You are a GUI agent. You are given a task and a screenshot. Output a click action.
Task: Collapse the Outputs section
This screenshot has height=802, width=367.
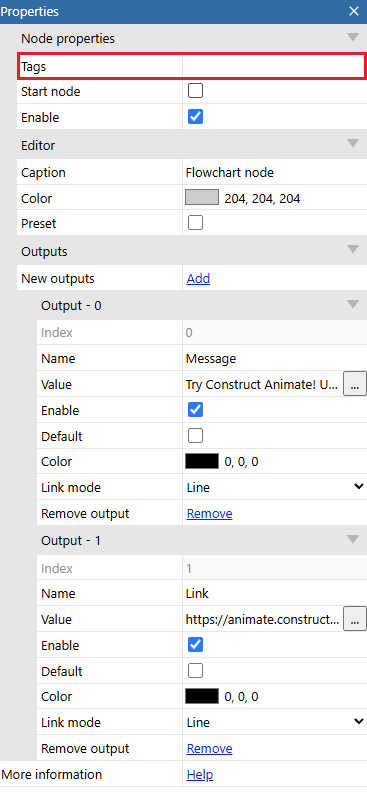click(353, 250)
